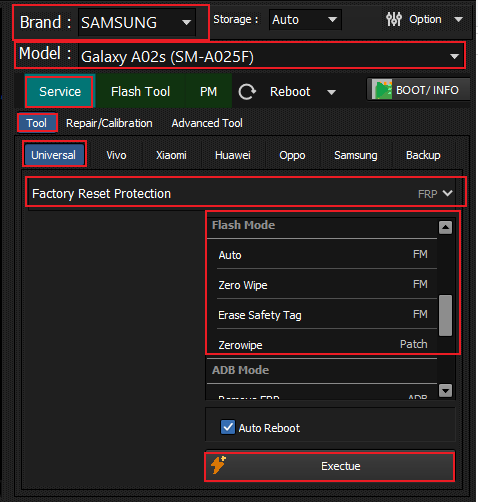Click the BOOT/ INFO chip icon
Viewport: 478px width, 502px height.
point(382,90)
